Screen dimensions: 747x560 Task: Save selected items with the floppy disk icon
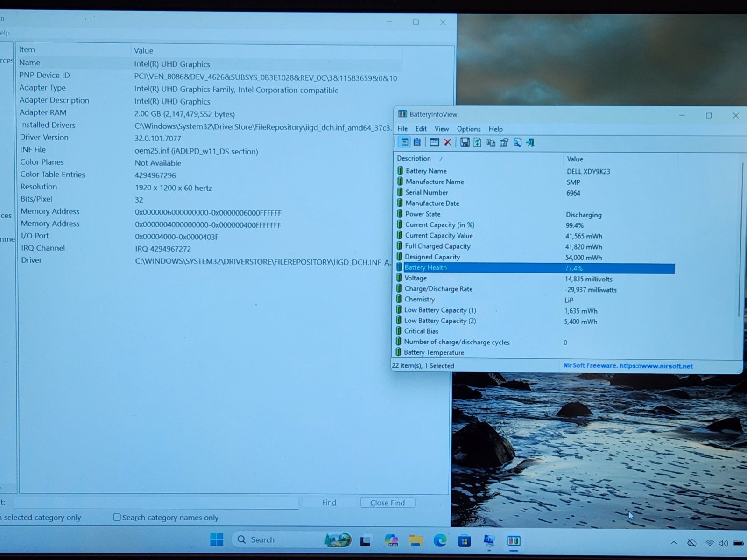tap(465, 142)
